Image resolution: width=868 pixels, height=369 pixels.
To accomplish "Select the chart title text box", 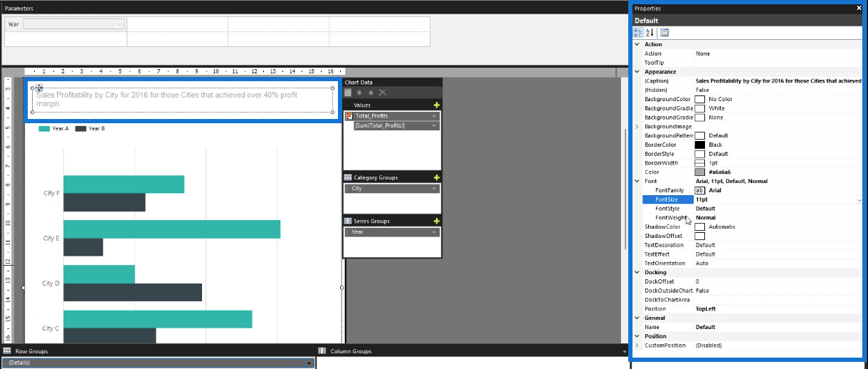I will pos(182,100).
